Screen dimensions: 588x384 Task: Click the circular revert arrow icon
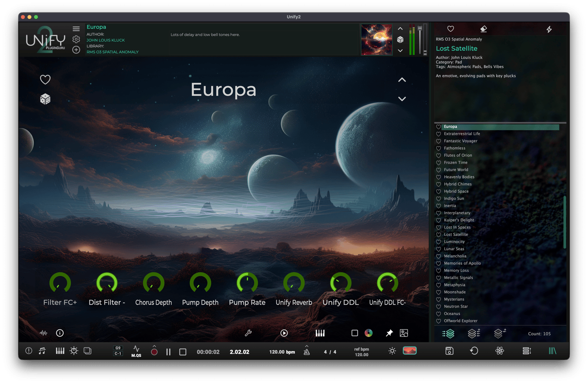(474, 351)
